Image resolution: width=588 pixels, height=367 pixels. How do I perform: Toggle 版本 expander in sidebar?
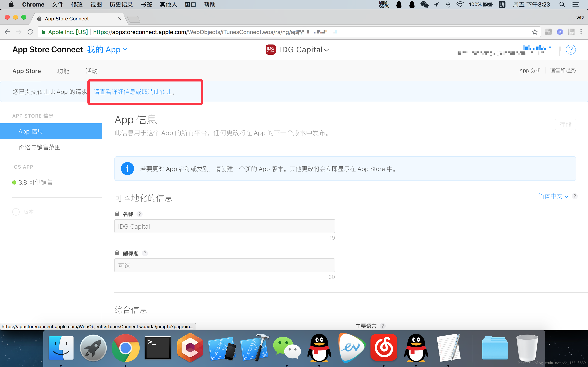click(x=16, y=211)
